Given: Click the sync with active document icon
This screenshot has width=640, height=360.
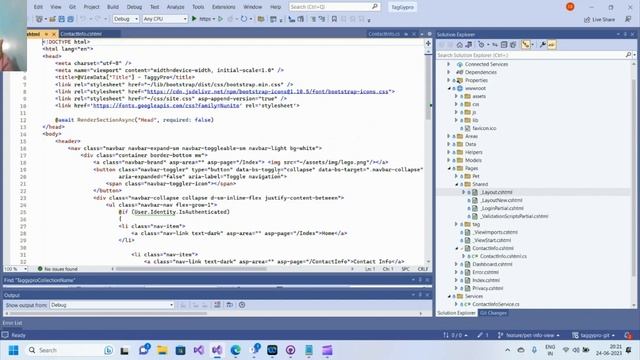Looking at the screenshot, I should (x=495, y=45).
